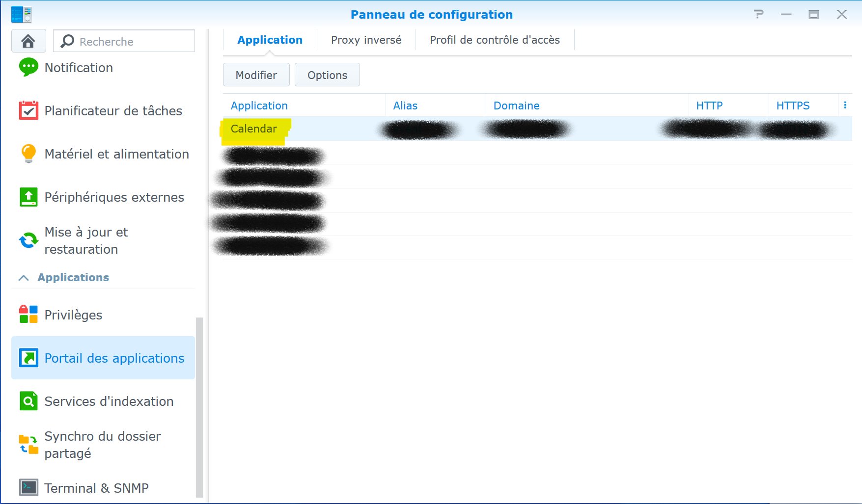
Task: Click the magnifier icon in search box
Action: (x=67, y=41)
